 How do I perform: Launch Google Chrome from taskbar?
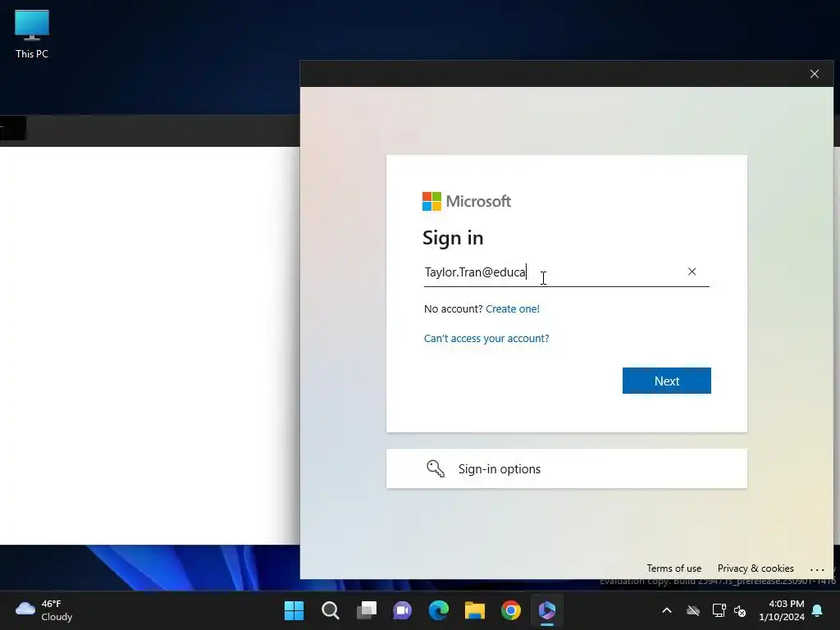click(511, 610)
